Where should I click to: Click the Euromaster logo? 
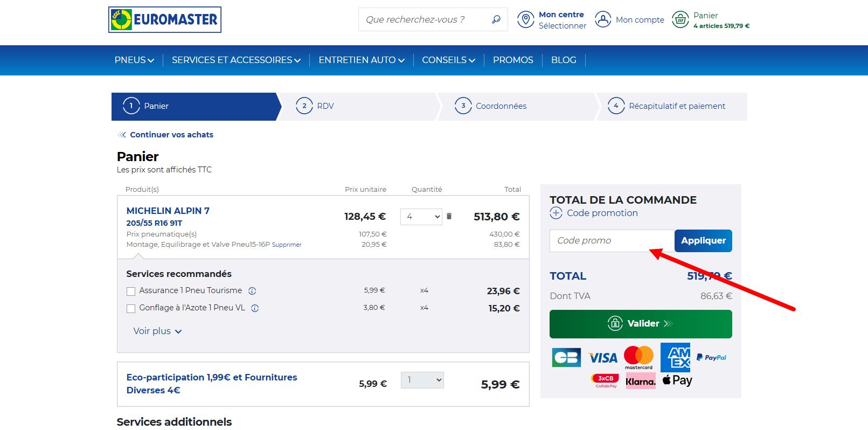(x=165, y=20)
